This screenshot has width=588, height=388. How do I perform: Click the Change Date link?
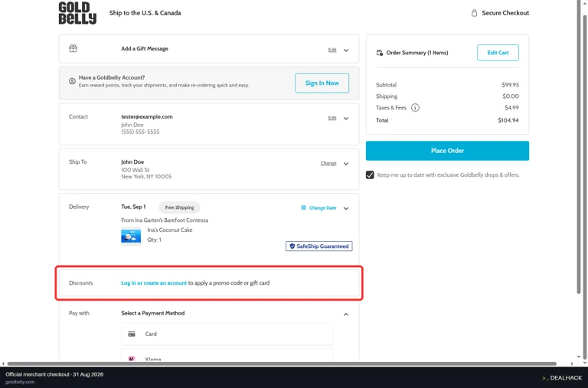(x=323, y=207)
